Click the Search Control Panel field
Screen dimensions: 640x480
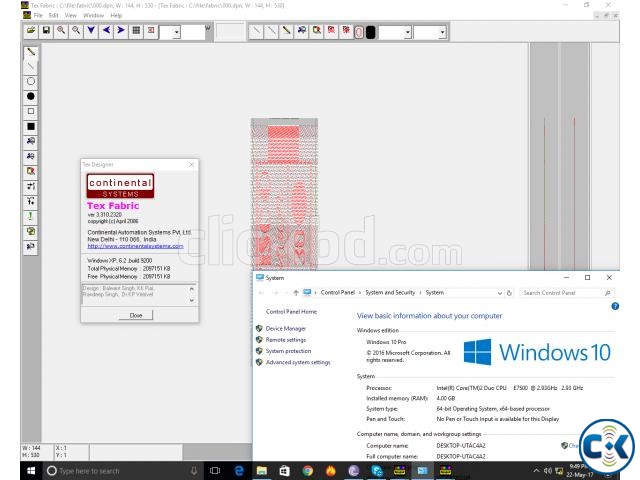tap(566, 293)
